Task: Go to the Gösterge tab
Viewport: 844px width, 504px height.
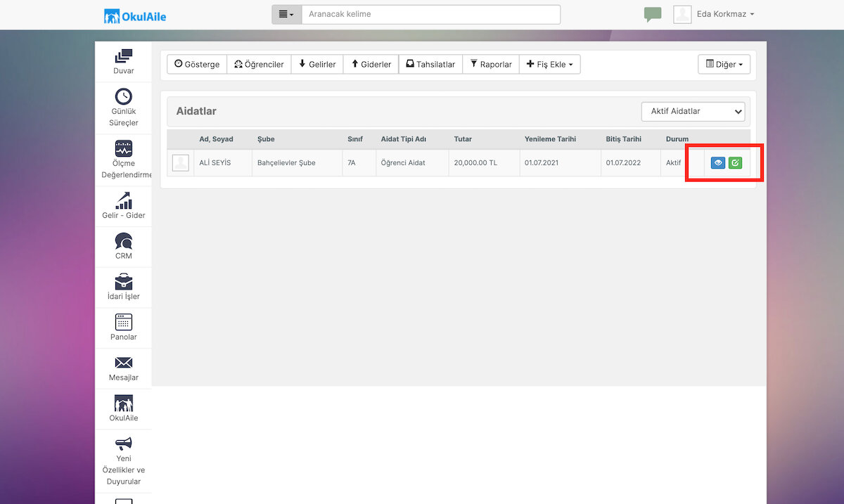Action: (x=197, y=64)
